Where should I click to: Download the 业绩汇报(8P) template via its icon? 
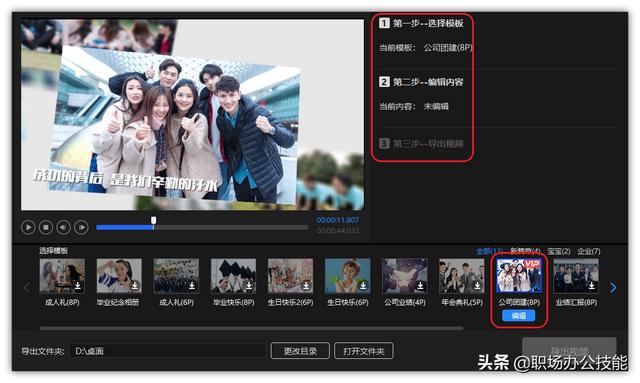(x=592, y=286)
